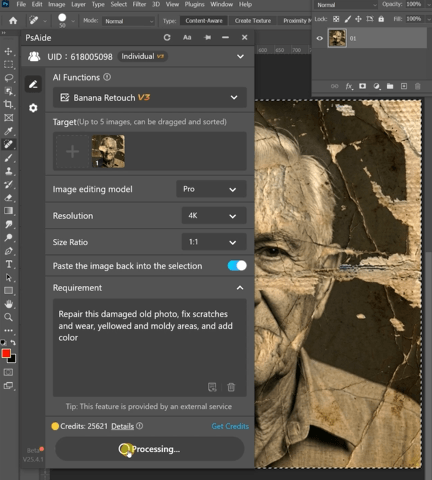Select the Horizontal Type tool
Viewport: 432px width, 480px height.
(x=8, y=264)
